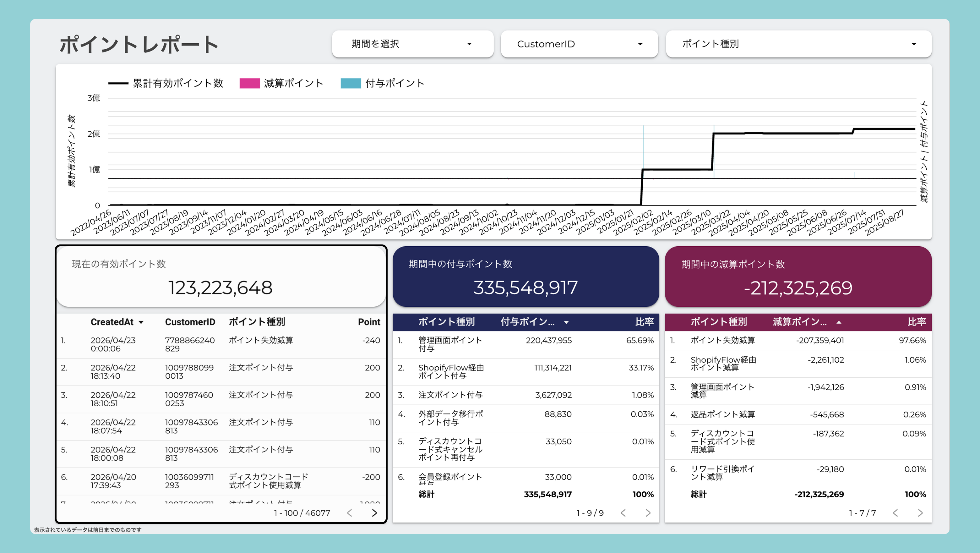980x553 pixels.
Task: Click the magenta 減算ポイント legend swatch
Action: pos(250,83)
